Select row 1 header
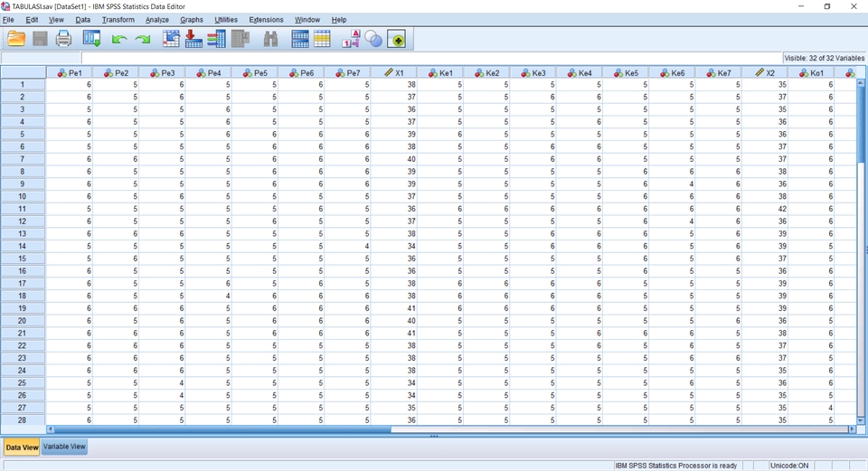 coord(23,85)
